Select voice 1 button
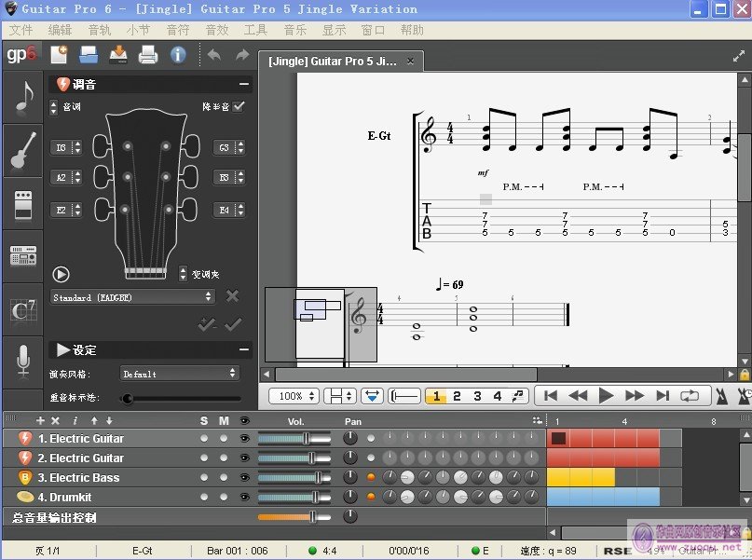 tap(436, 396)
